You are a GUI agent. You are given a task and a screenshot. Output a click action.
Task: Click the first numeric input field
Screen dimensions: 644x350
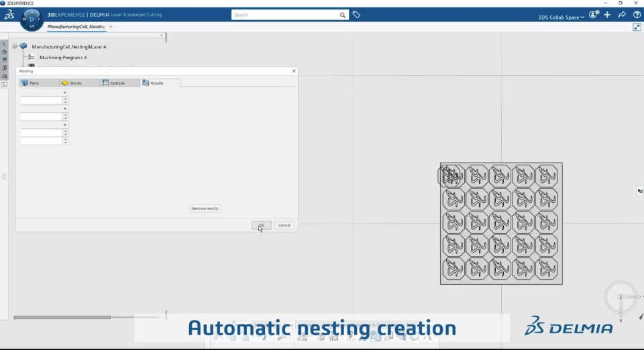point(42,101)
